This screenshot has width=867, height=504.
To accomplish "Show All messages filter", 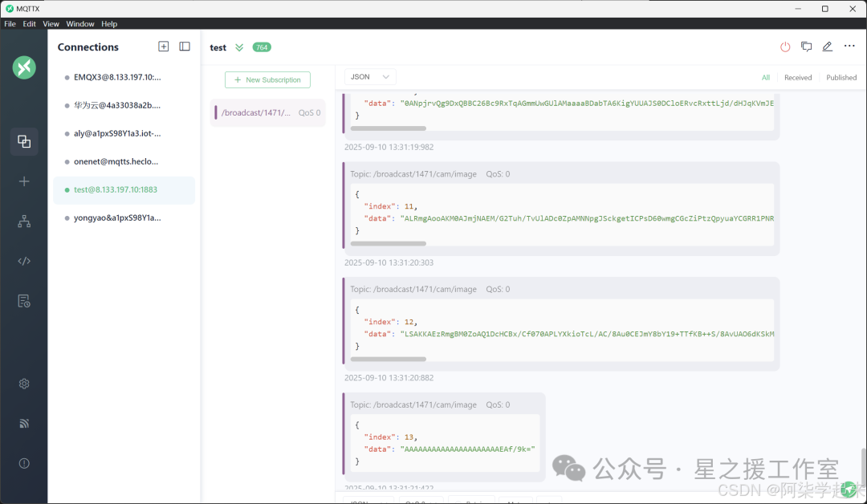I will tap(766, 78).
